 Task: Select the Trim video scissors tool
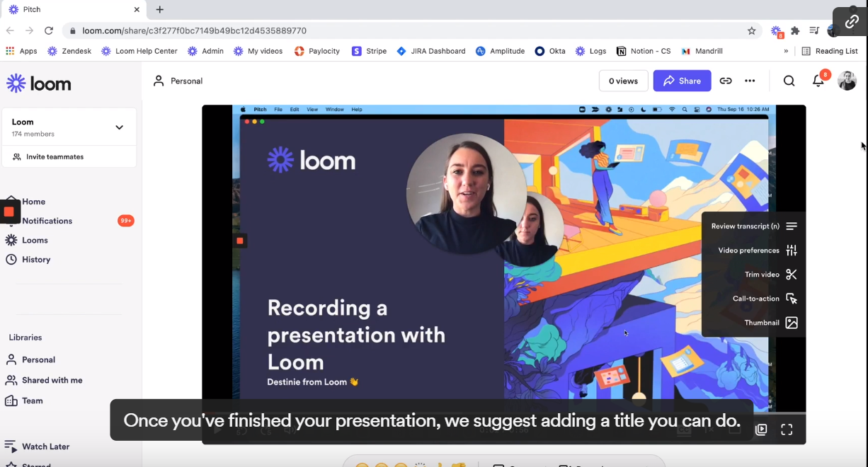click(792, 275)
